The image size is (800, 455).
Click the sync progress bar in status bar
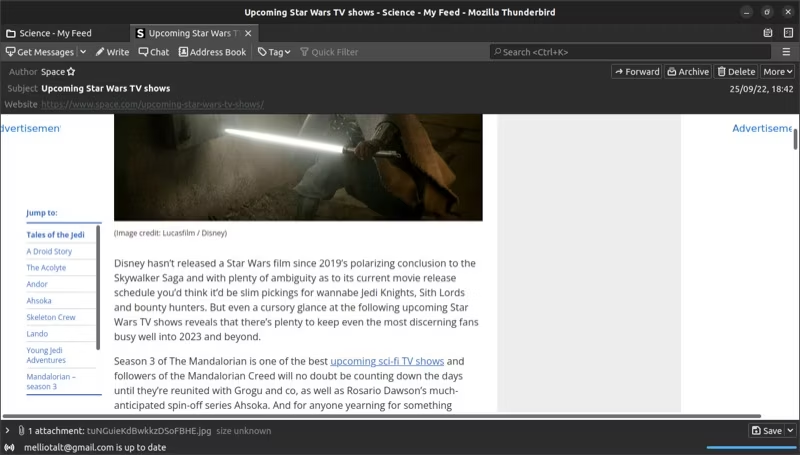coord(751,447)
